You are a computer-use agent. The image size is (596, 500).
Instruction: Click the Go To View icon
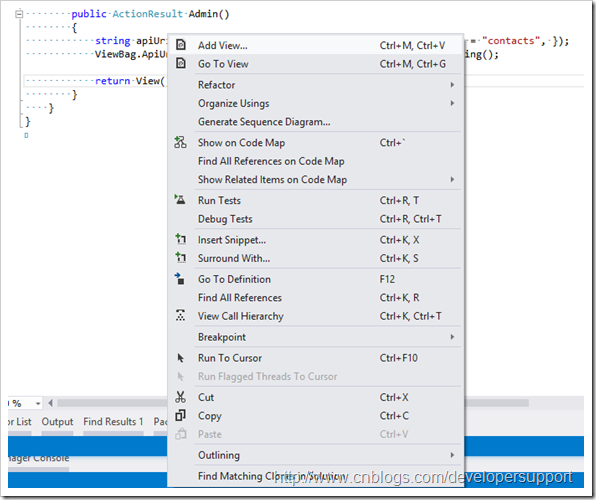(181, 63)
